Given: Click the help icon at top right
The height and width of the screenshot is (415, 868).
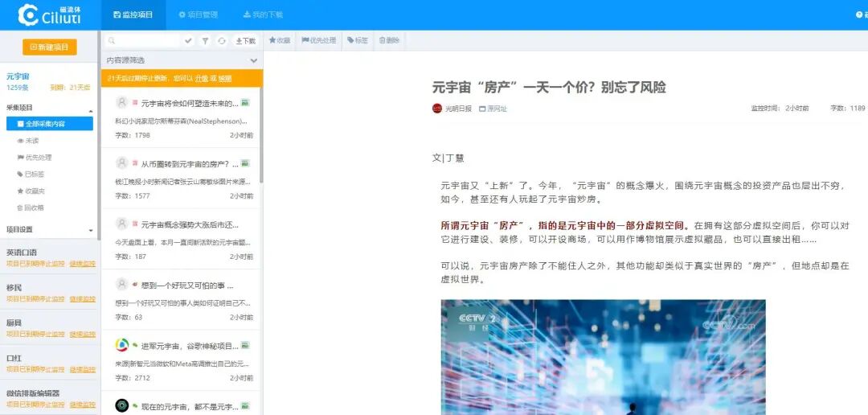Looking at the screenshot, I should coord(860,15).
